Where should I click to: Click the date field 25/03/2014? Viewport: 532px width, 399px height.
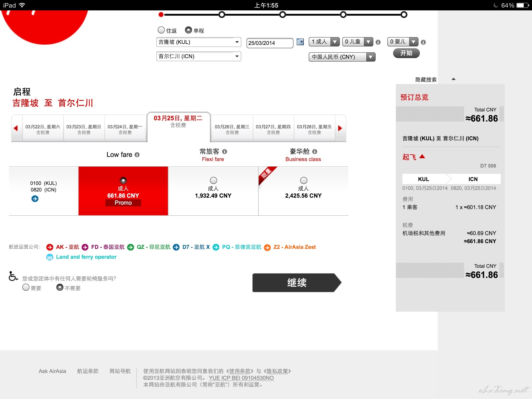(x=270, y=43)
